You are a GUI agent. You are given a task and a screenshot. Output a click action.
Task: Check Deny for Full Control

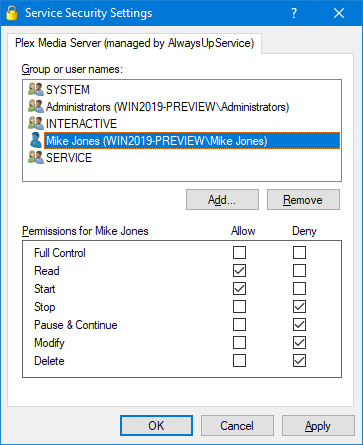[x=299, y=253]
